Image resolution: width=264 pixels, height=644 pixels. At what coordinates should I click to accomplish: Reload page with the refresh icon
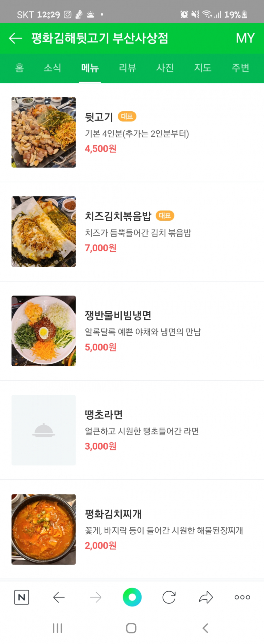pyautogui.click(x=169, y=597)
